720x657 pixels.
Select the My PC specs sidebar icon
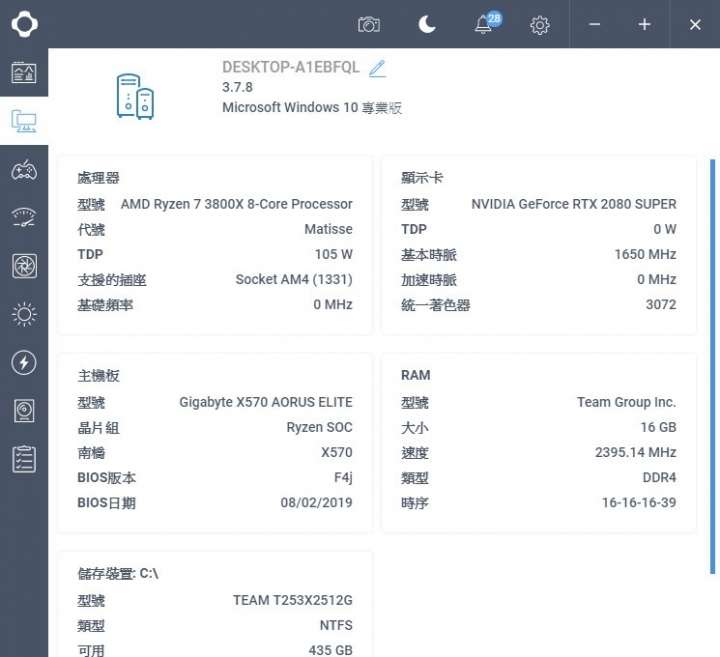click(x=24, y=121)
